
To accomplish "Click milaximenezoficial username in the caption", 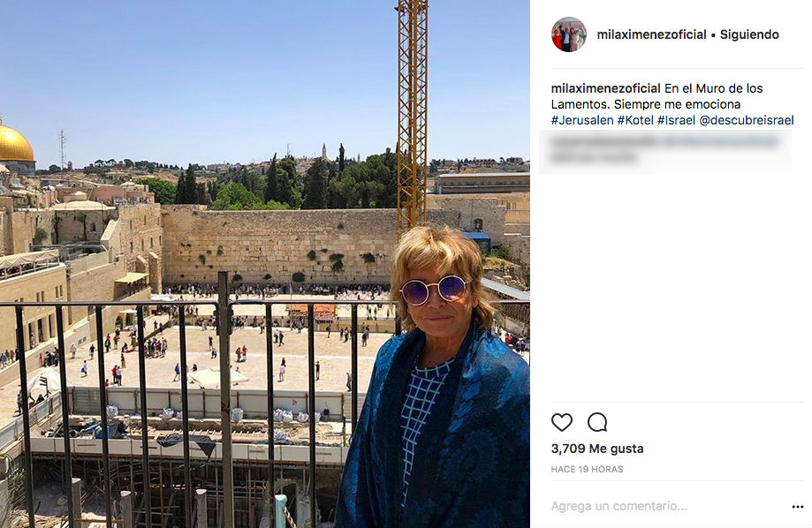I will 606,88.
